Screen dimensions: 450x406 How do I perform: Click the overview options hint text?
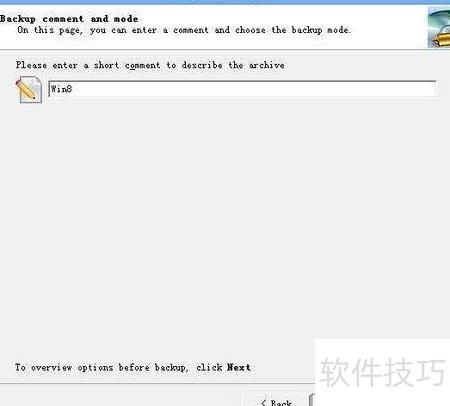[133, 367]
